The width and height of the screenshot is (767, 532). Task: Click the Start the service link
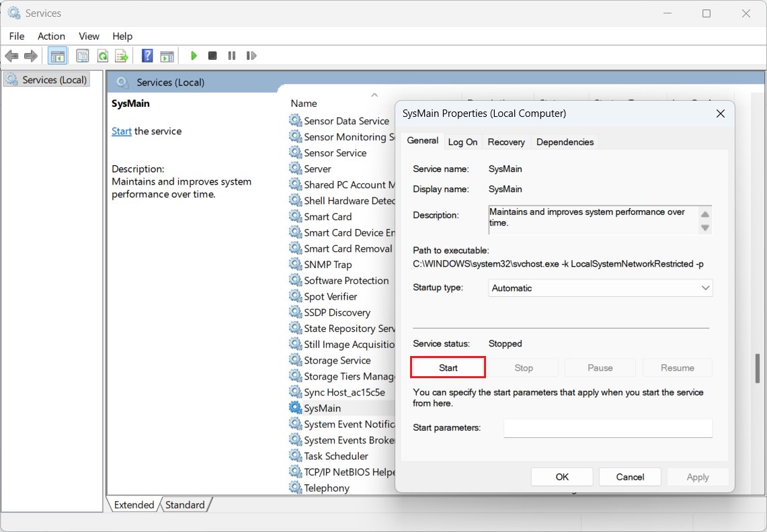(122, 131)
